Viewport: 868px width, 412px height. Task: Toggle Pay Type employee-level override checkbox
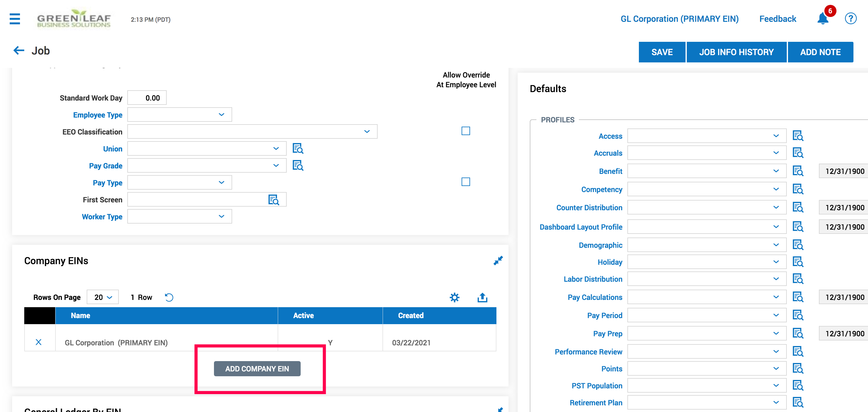coord(465,182)
